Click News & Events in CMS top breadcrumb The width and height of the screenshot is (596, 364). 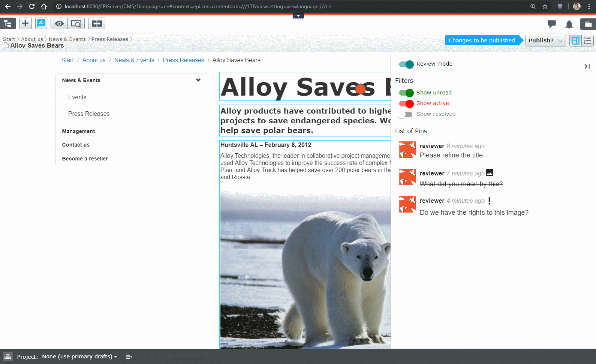point(67,39)
